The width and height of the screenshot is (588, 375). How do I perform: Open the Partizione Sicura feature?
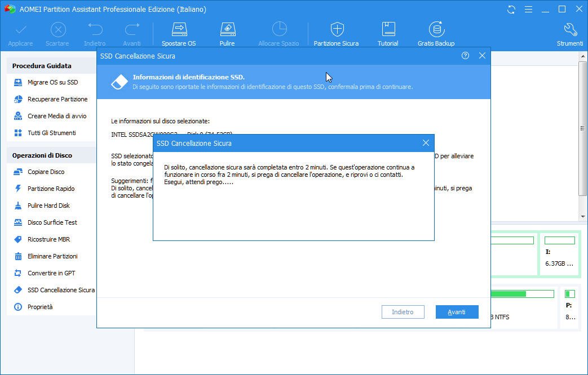pyautogui.click(x=337, y=34)
